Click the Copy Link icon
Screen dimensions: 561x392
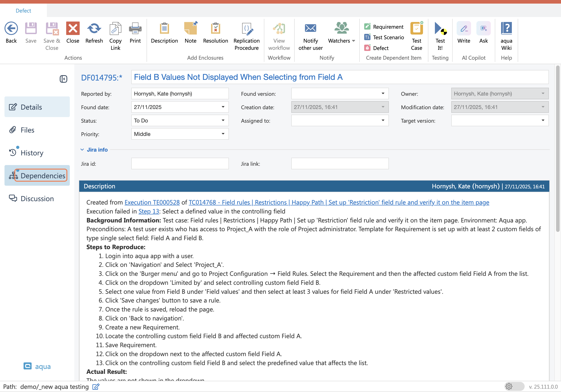115,28
